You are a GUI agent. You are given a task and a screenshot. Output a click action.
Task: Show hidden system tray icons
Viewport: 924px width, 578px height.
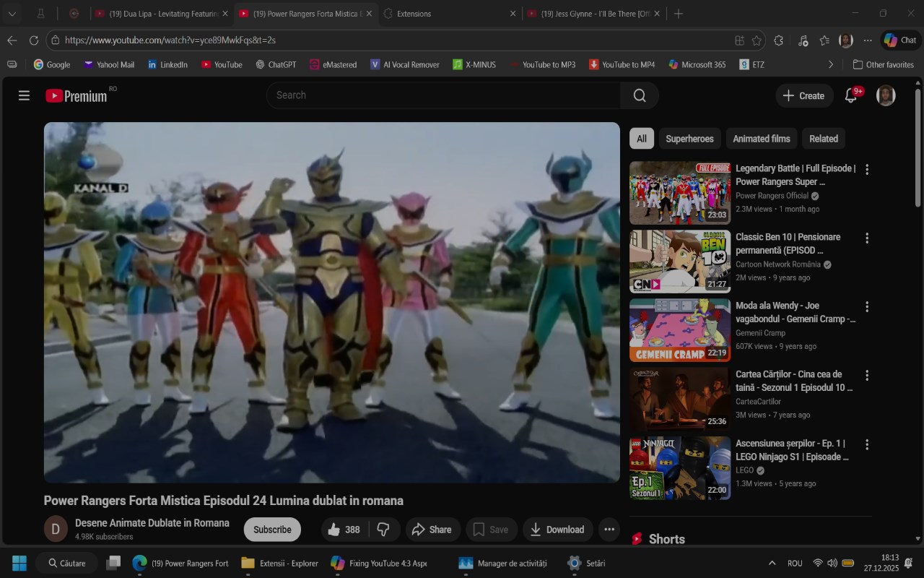(772, 563)
